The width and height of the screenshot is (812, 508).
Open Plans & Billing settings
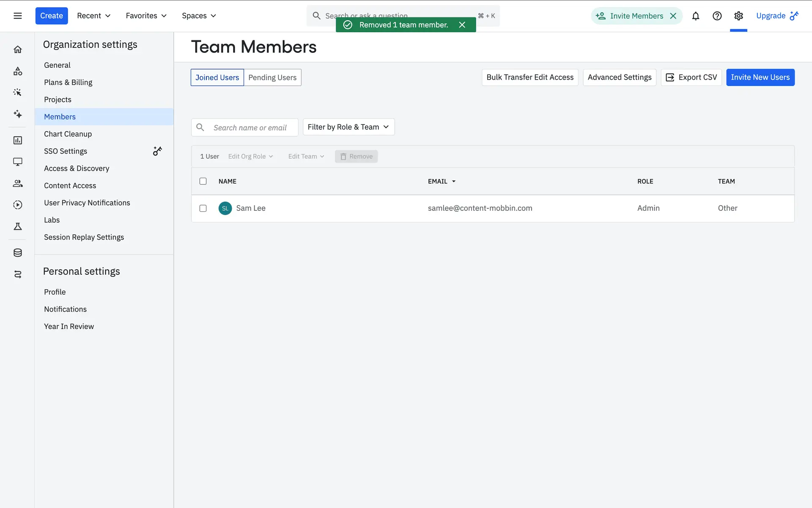coord(68,82)
